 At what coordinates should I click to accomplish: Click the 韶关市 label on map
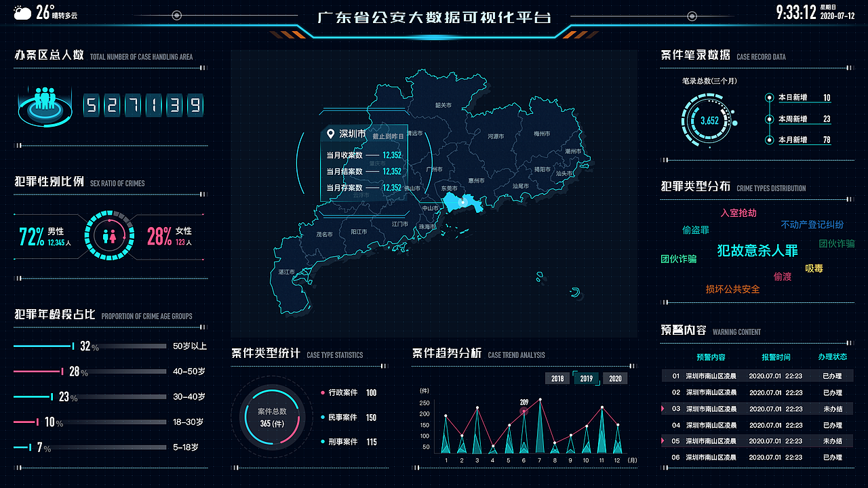443,105
